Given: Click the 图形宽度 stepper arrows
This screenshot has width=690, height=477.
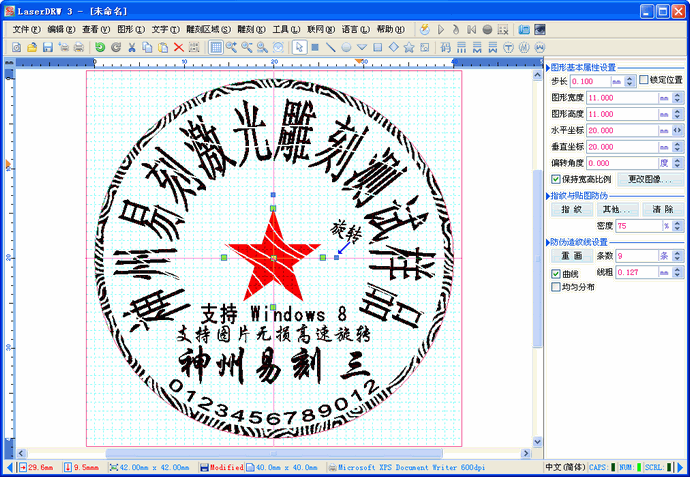Looking at the screenshot, I should coord(678,98).
